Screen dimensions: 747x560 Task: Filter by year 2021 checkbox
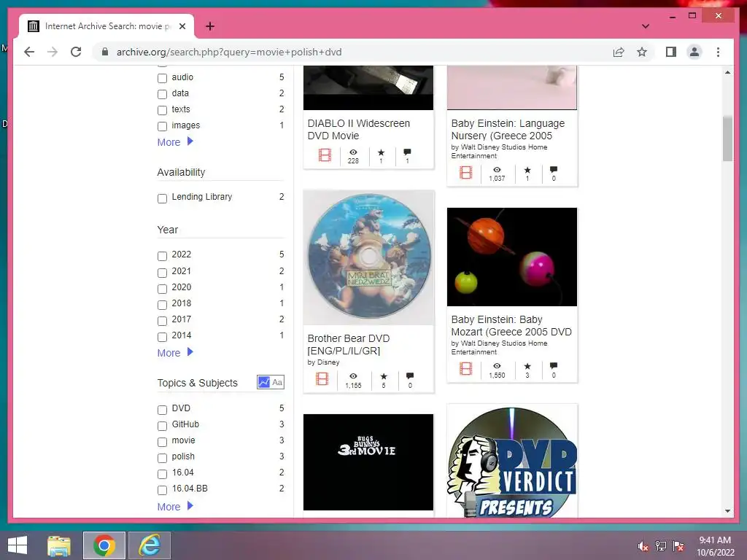pyautogui.click(x=163, y=272)
